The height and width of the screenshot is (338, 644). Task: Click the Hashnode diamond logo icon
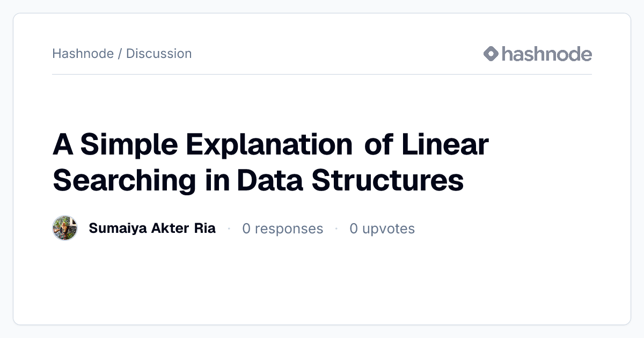pyautogui.click(x=491, y=54)
